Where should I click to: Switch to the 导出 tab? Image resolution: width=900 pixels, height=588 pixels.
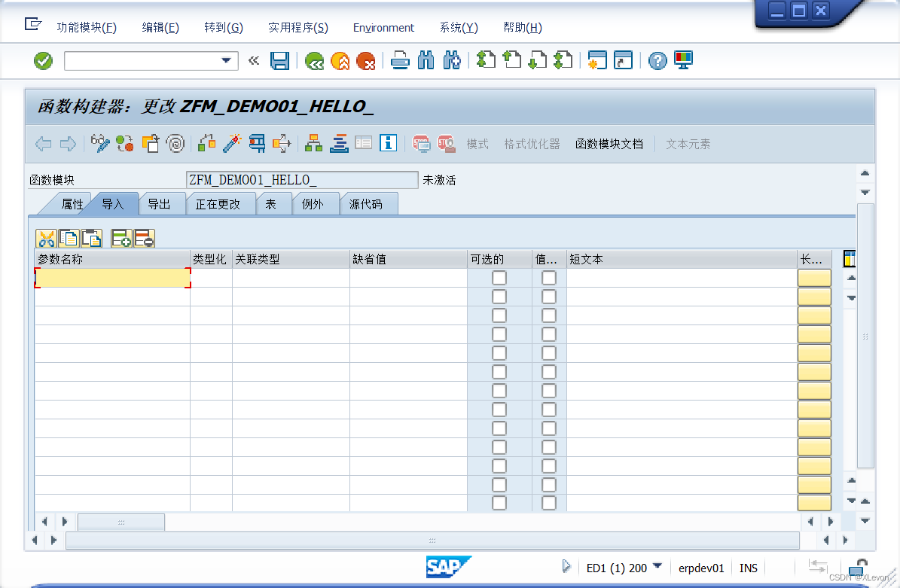tap(160, 204)
